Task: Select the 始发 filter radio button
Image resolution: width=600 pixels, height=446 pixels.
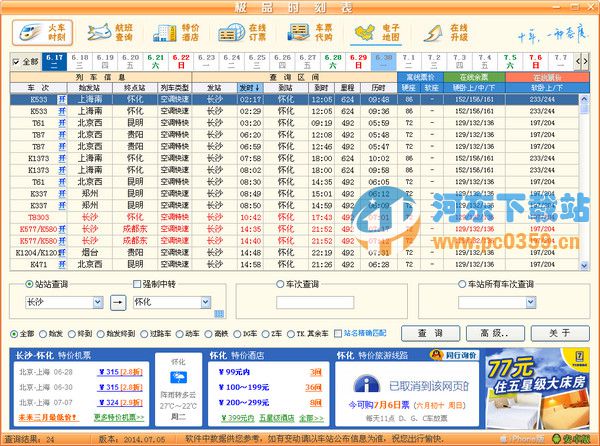Action: (x=43, y=334)
